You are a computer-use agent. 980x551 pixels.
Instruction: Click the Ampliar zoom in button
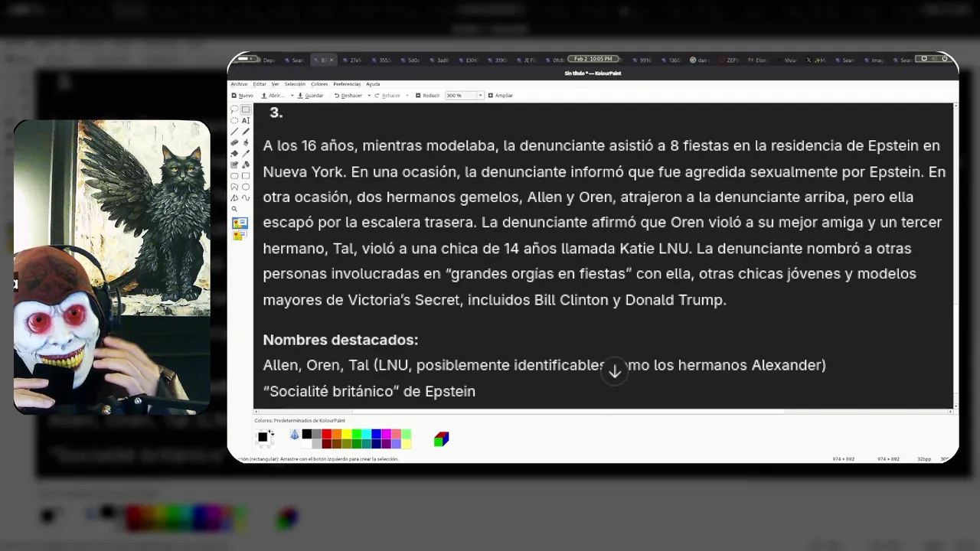pos(501,96)
